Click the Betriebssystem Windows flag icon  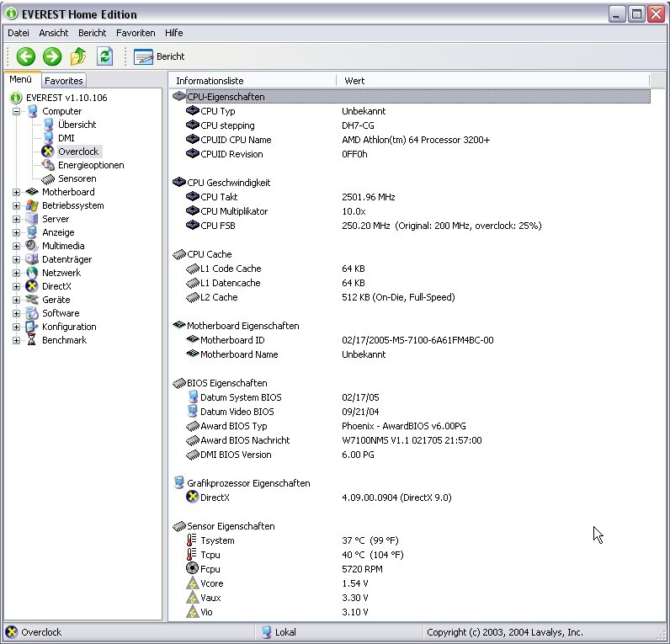[32, 205]
